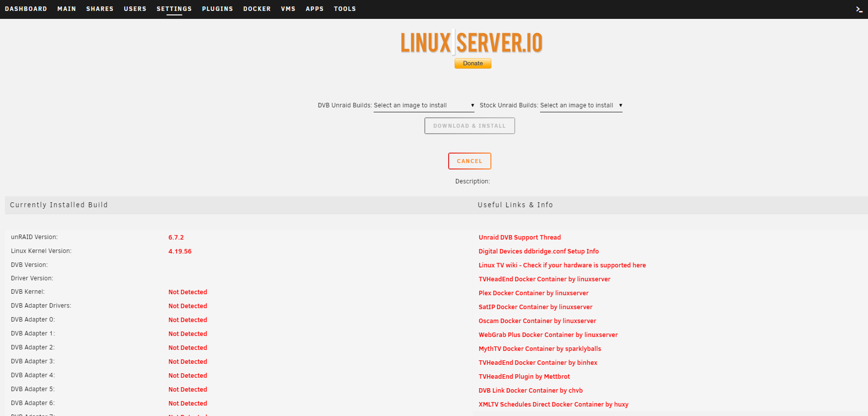Screen dimensions: 868x416
Task: Go to the Apps page
Action: [315, 9]
